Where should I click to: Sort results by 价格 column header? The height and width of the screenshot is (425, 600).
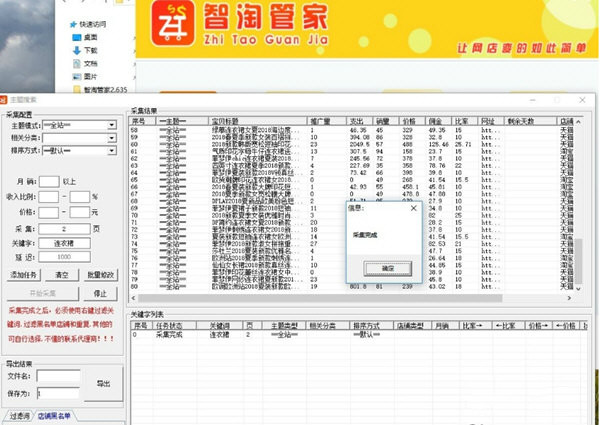[x=412, y=121]
